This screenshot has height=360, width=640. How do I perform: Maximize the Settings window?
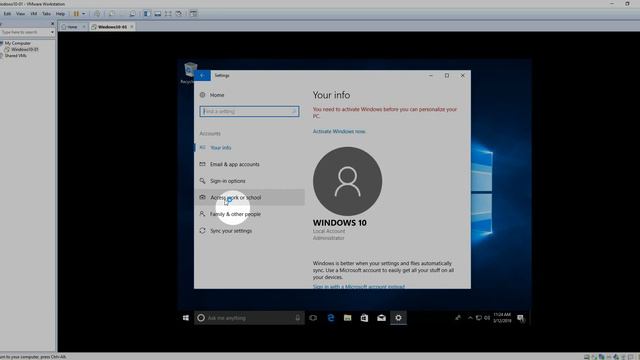[447, 76]
